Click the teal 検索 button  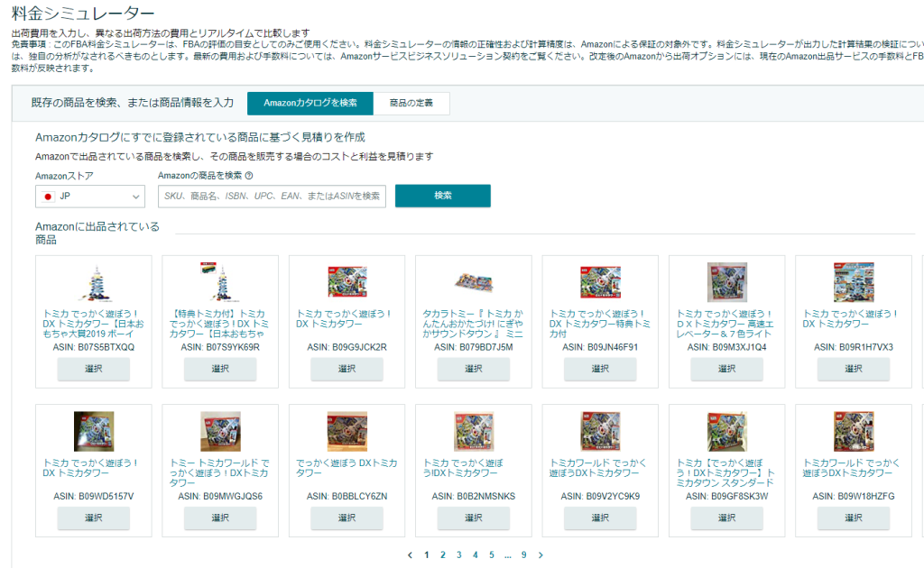tap(442, 196)
